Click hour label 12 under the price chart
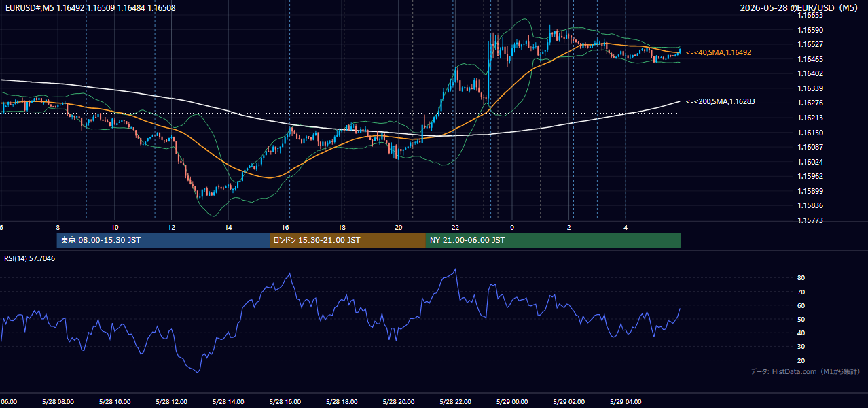 (x=172, y=227)
